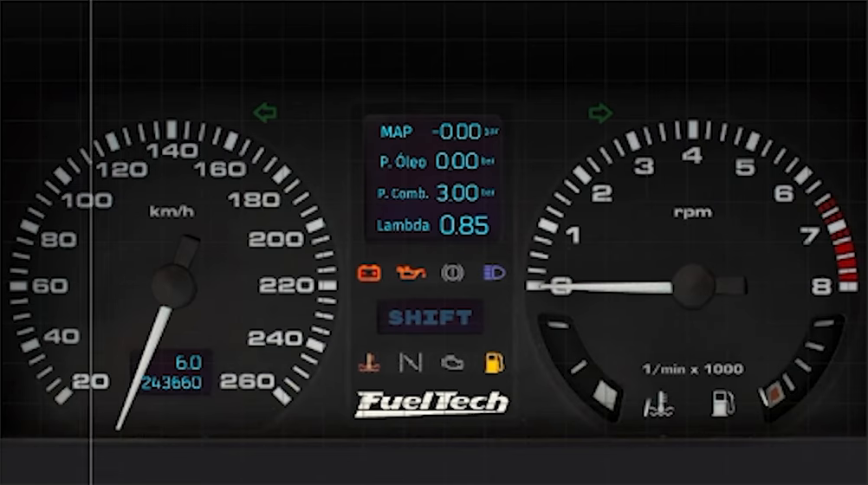Click the blue high beam headlight icon
This screenshot has height=485, width=868.
pyautogui.click(x=495, y=273)
